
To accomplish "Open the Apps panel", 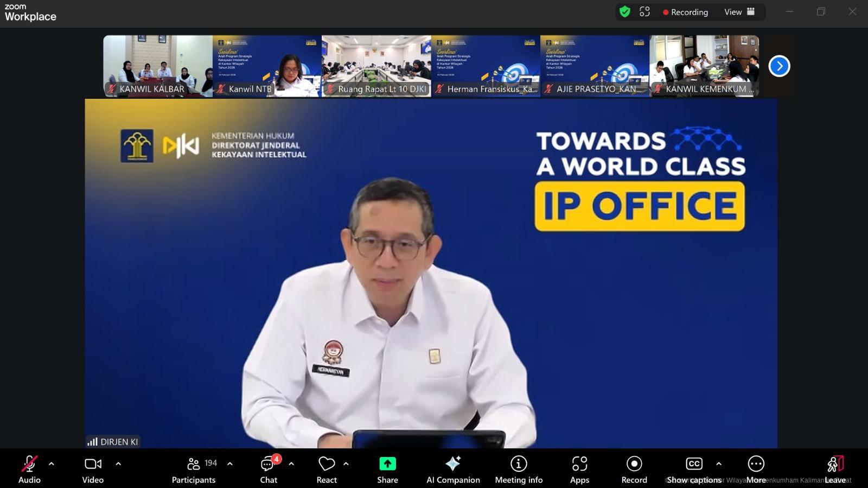I will pyautogui.click(x=579, y=470).
